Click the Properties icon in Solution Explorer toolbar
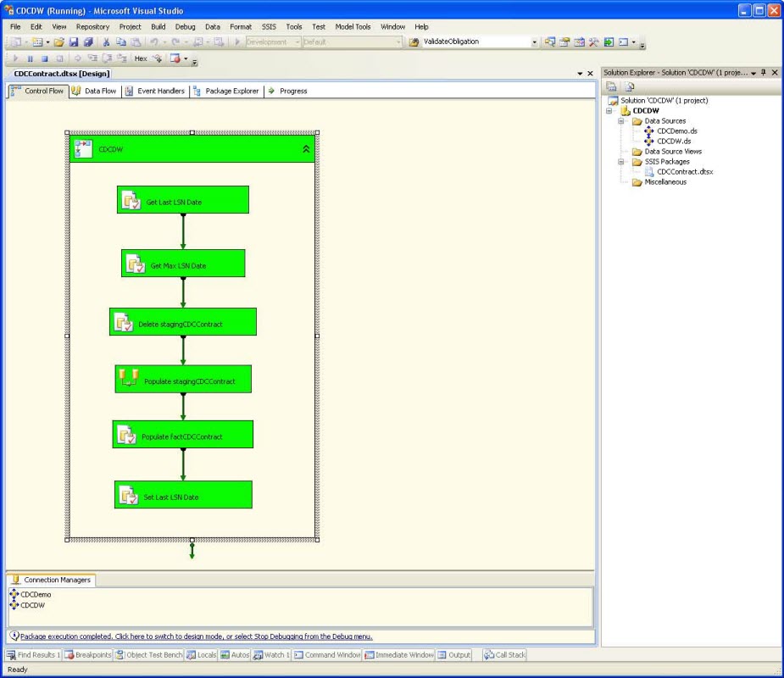This screenshot has width=784, height=678. point(611,87)
